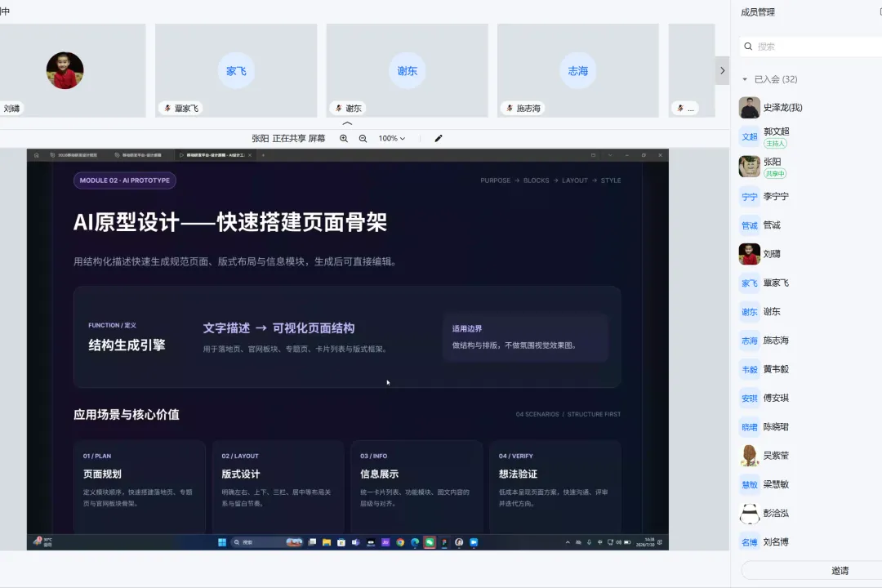The image size is (882, 588).
Task: Click the zoom out magnifier icon
Action: coord(363,138)
